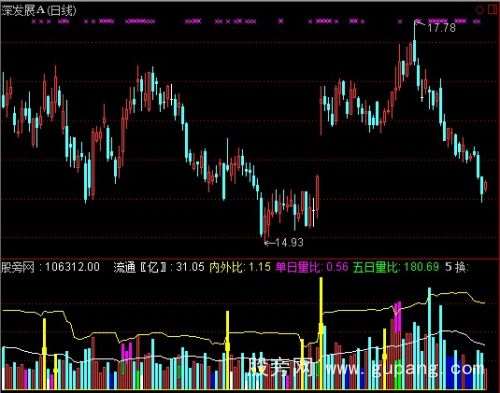The height and width of the screenshot is (393, 500).
Task: Click the red diamond icon at chart corner
Action: tap(480, 10)
